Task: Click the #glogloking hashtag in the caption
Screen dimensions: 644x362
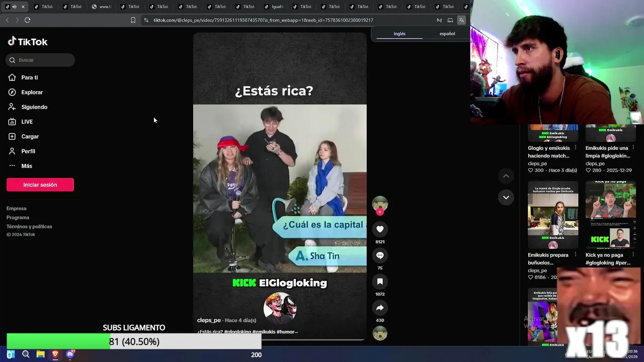Action: point(237,332)
